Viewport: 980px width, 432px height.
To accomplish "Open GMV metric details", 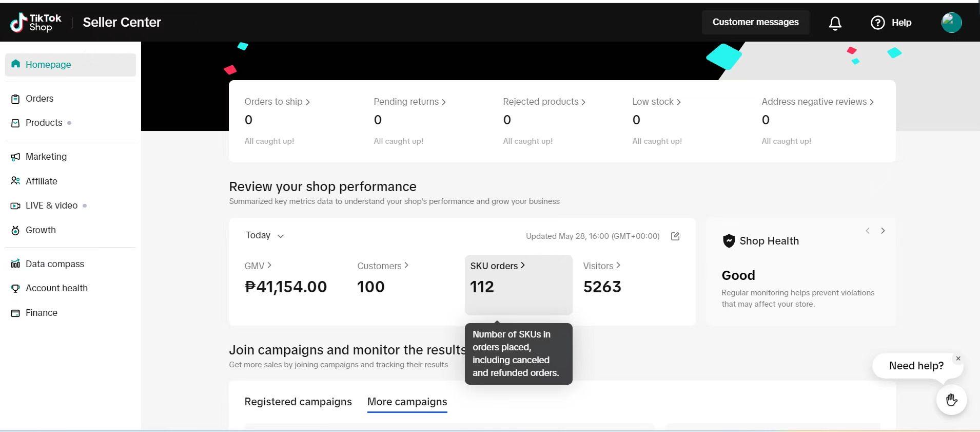I will [x=258, y=266].
